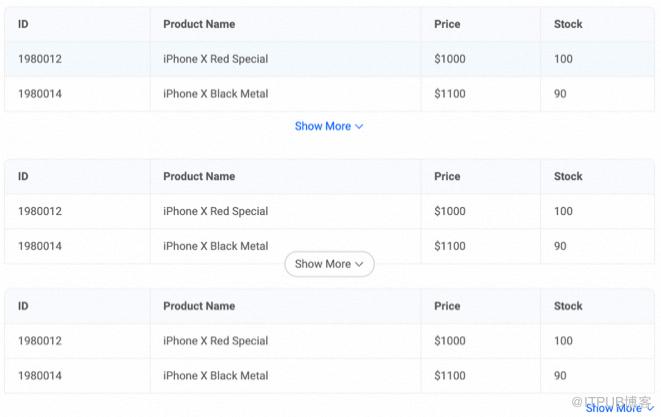The height and width of the screenshot is (417, 661).
Task: Select iPhone X Black Metal in third table
Action: pos(215,375)
